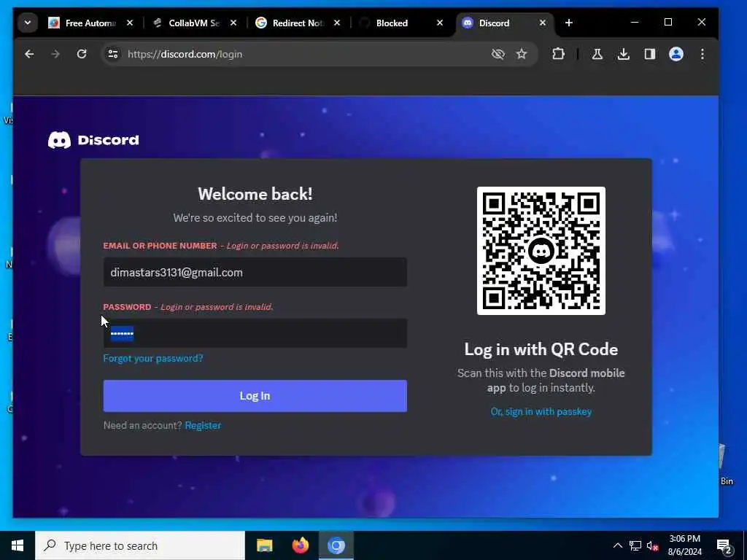Viewport: 747px width, 560px height.
Task: Close the Redirect Notice tab
Action: (x=337, y=23)
